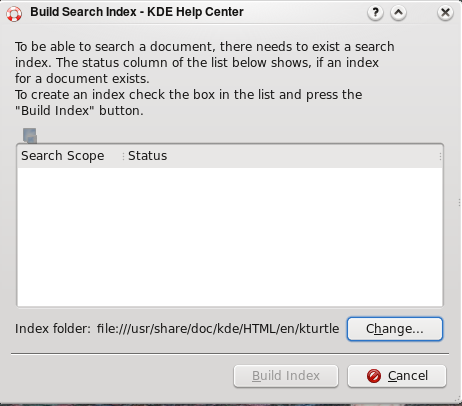Click the search index explanation paragraph
The image size is (462, 406).
[x=205, y=79]
